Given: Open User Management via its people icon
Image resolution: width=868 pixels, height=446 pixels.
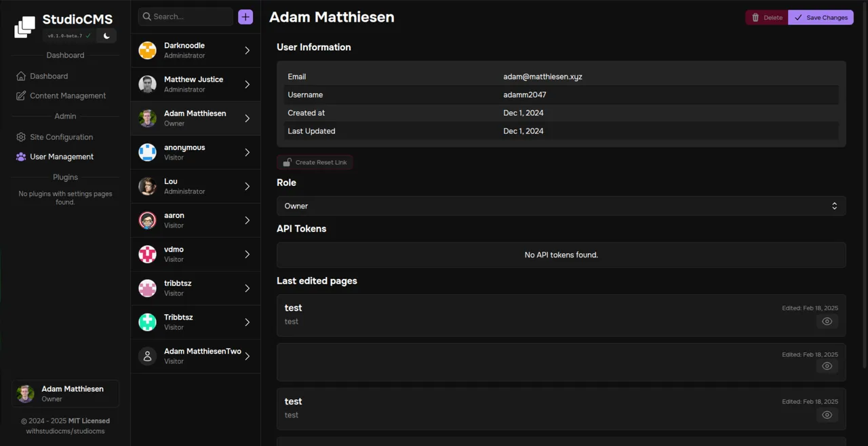Looking at the screenshot, I should [19, 157].
